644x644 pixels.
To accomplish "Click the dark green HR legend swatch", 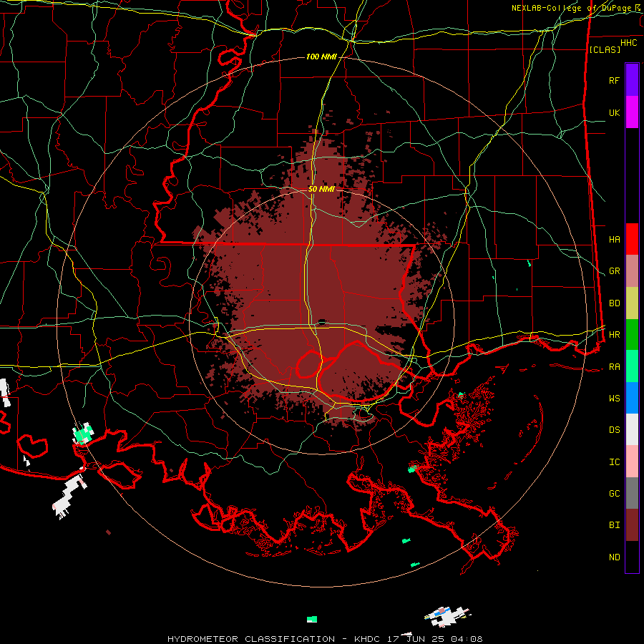I will click(632, 334).
